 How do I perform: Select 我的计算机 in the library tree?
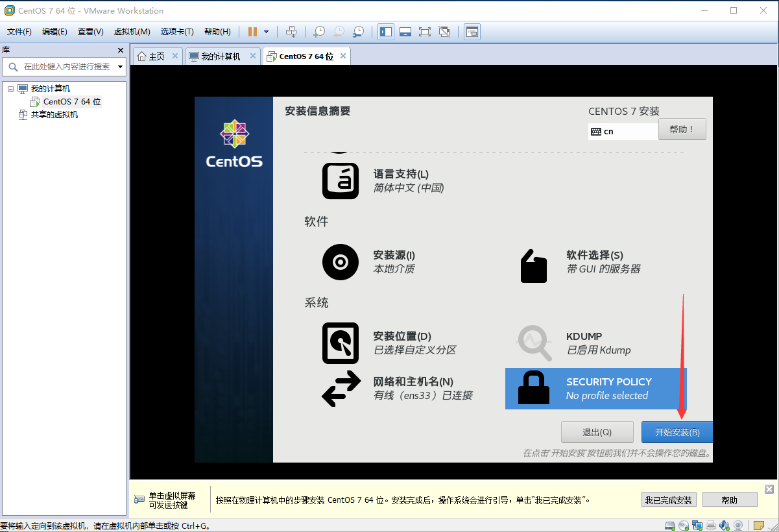click(50, 89)
